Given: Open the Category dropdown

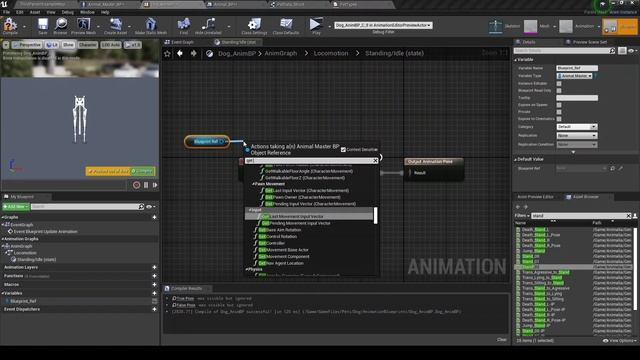Looking at the screenshot, I should [x=577, y=127].
